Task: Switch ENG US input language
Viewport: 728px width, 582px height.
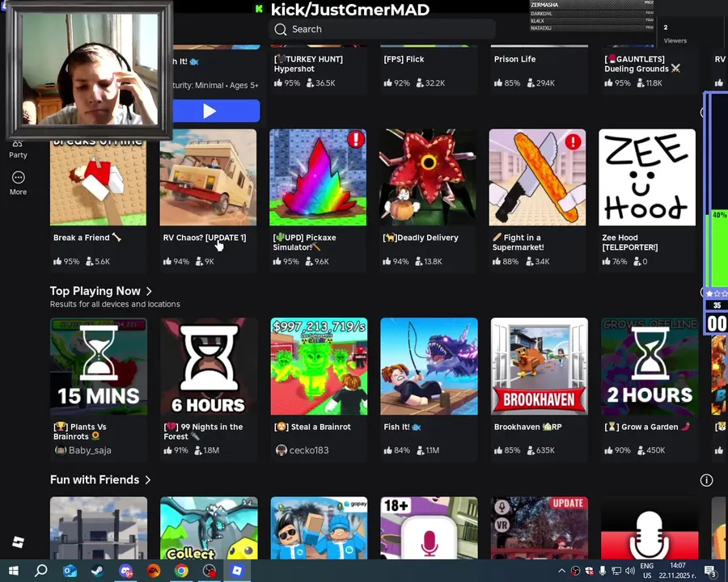Action: tap(647, 571)
